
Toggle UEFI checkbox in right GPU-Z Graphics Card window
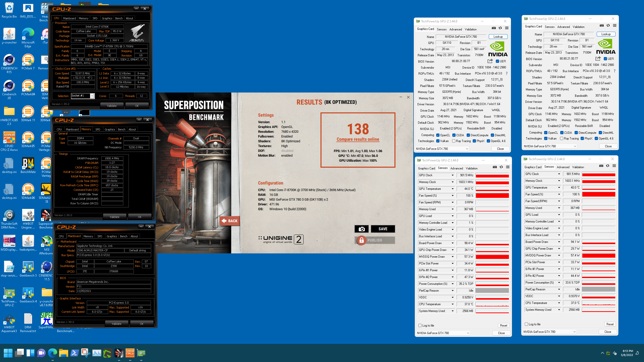[605, 59]
